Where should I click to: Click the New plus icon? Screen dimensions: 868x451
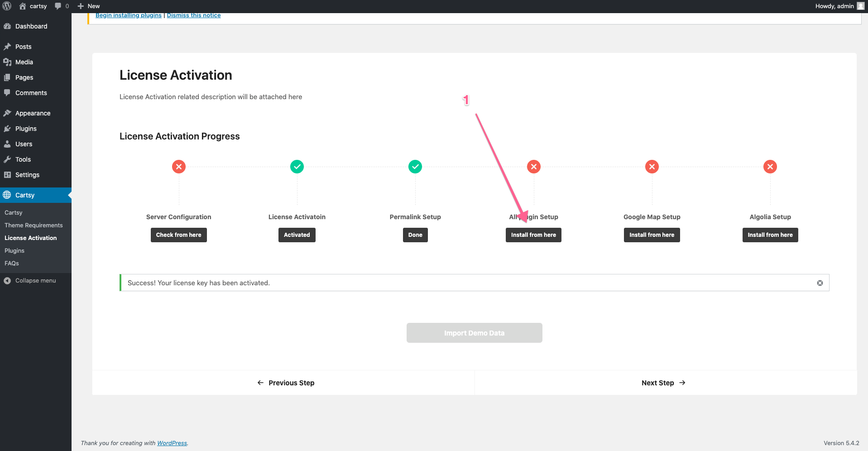(x=81, y=6)
